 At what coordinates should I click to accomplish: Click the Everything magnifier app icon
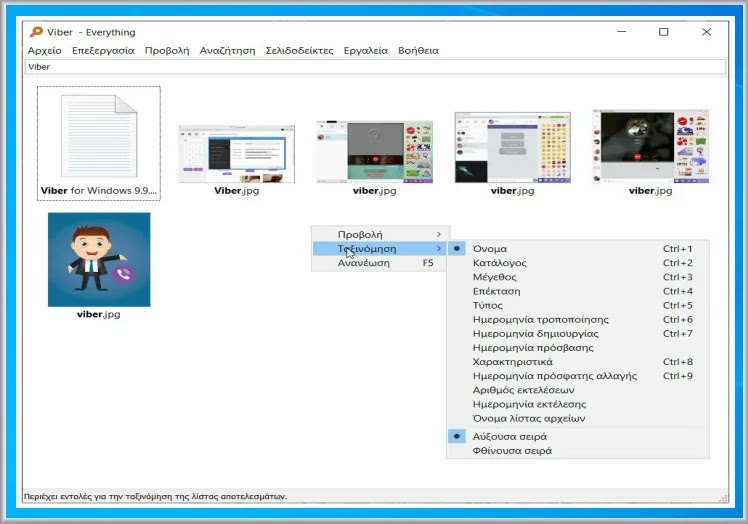click(x=36, y=32)
